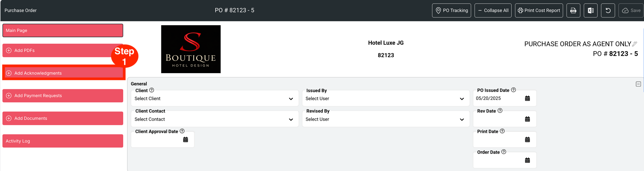Click the PO Tracking button
644x171 pixels.
tap(451, 10)
